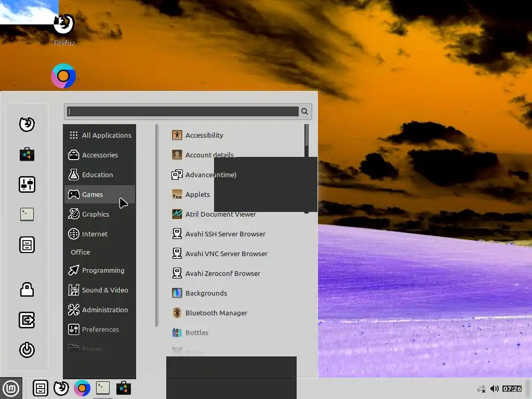Launch Terminal from the favorites sidebar
The image size is (532, 399).
click(x=27, y=215)
